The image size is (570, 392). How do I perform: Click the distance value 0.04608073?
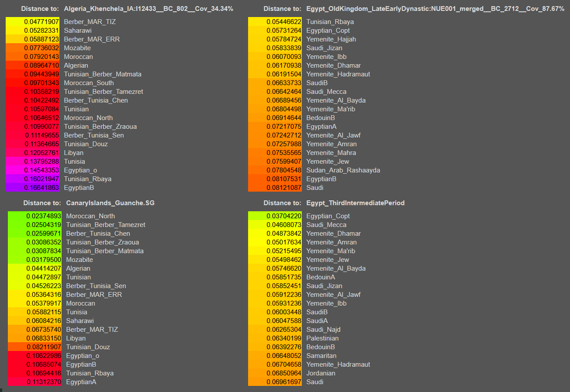(x=275, y=225)
